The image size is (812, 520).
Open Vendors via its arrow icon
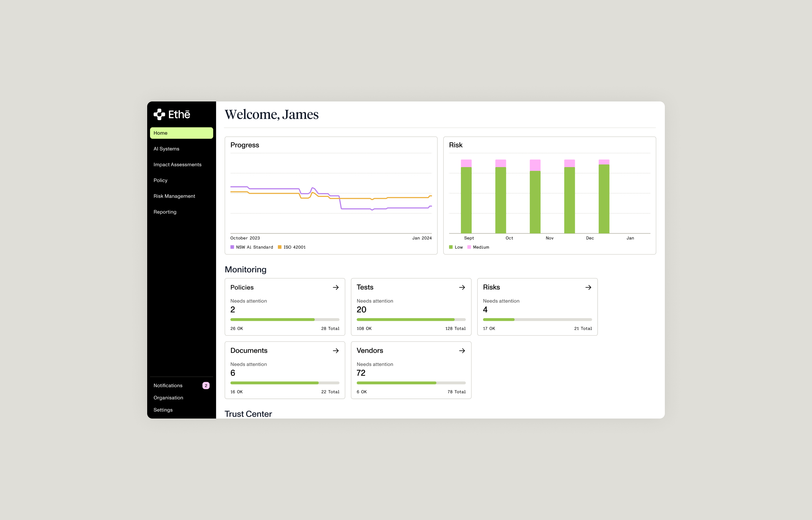tap(462, 351)
